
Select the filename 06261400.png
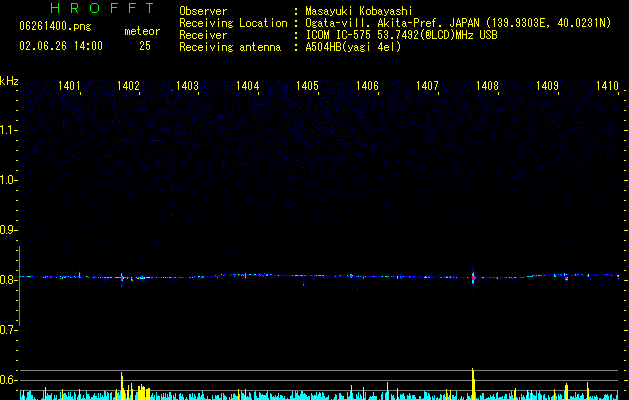(x=55, y=26)
